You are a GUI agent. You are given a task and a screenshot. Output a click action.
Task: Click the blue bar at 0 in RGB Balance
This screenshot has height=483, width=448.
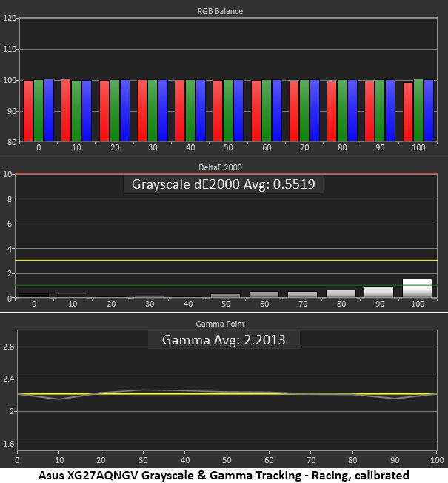pyautogui.click(x=49, y=110)
